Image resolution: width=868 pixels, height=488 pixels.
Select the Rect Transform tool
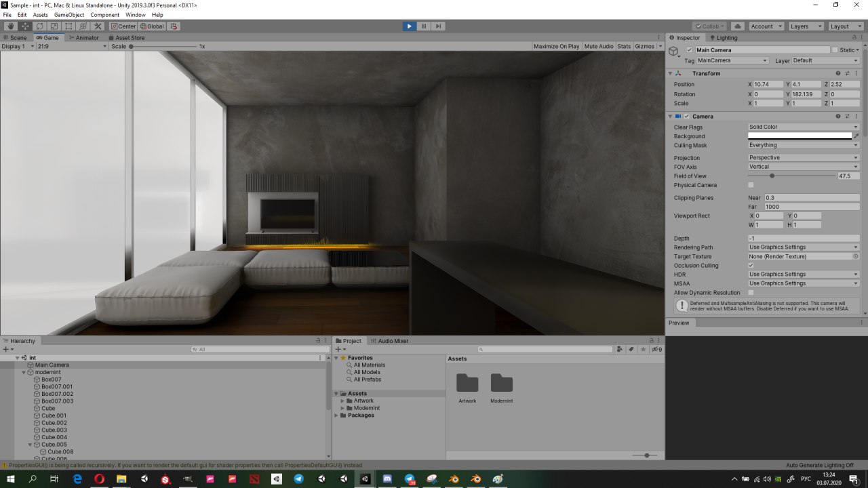[68, 26]
